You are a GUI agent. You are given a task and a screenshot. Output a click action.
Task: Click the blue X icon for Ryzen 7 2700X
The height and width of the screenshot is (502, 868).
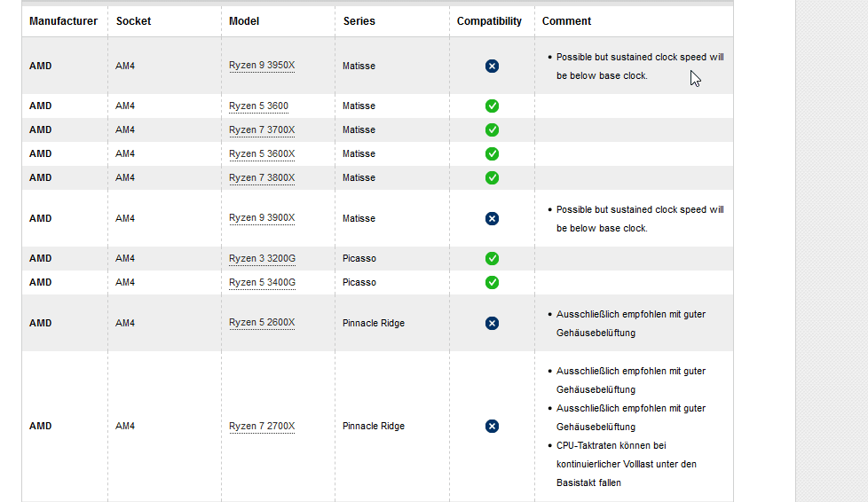[492, 427]
